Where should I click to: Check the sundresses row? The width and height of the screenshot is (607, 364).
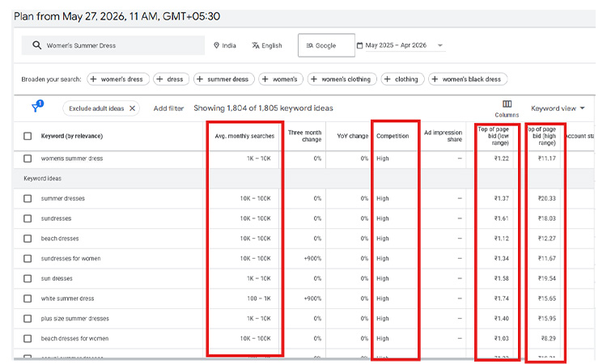(x=28, y=218)
